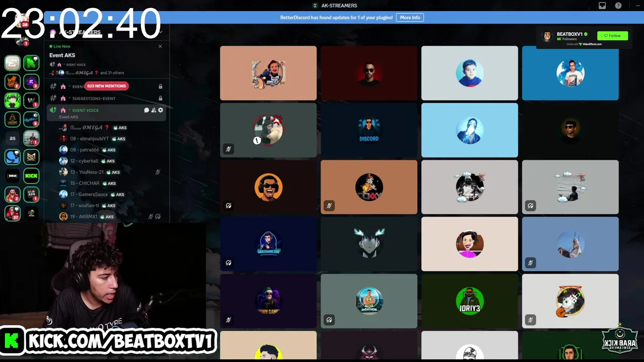Click the create invite icon on Event Voice
Screen dimensions: 644x362
(x=153, y=110)
